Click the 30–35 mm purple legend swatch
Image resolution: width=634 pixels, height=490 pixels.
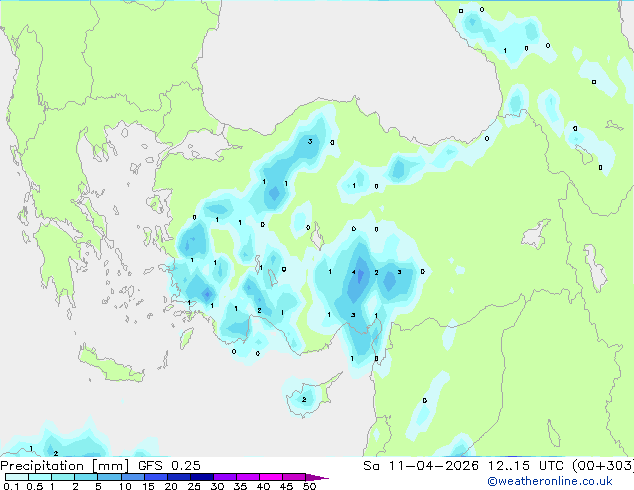pos(224,477)
